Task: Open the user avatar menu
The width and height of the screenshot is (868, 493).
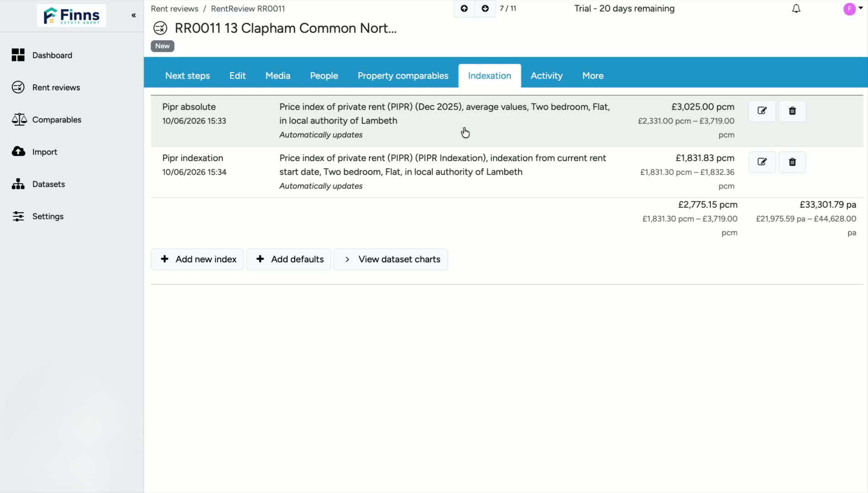Action: coord(852,9)
